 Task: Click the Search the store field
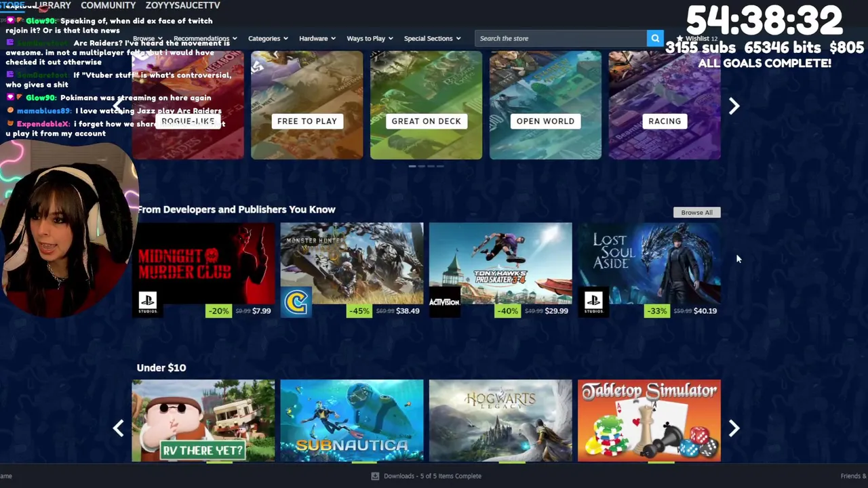tap(561, 39)
